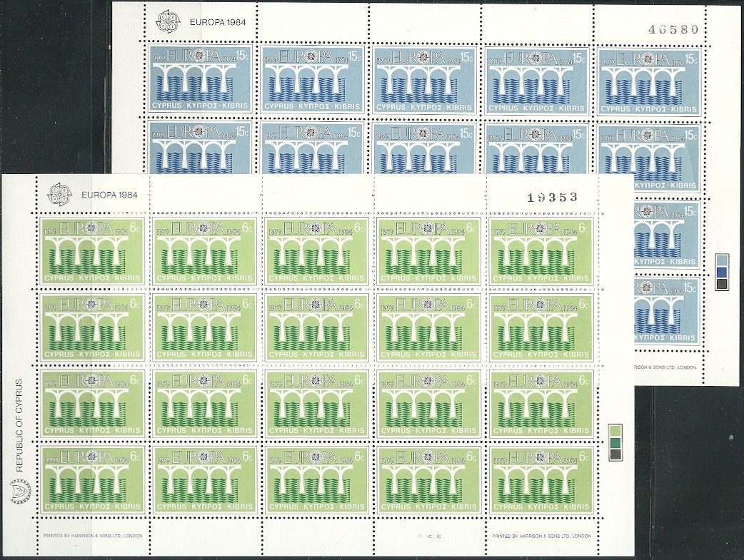The width and height of the screenshot is (744, 560).
Task: Click sheet number 19353
Action: pyautogui.click(x=553, y=198)
